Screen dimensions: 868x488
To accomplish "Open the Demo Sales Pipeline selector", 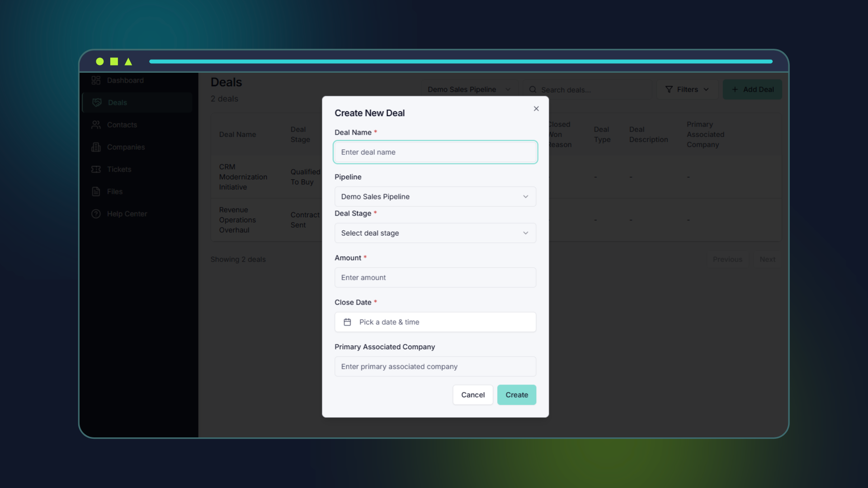I will tap(469, 89).
